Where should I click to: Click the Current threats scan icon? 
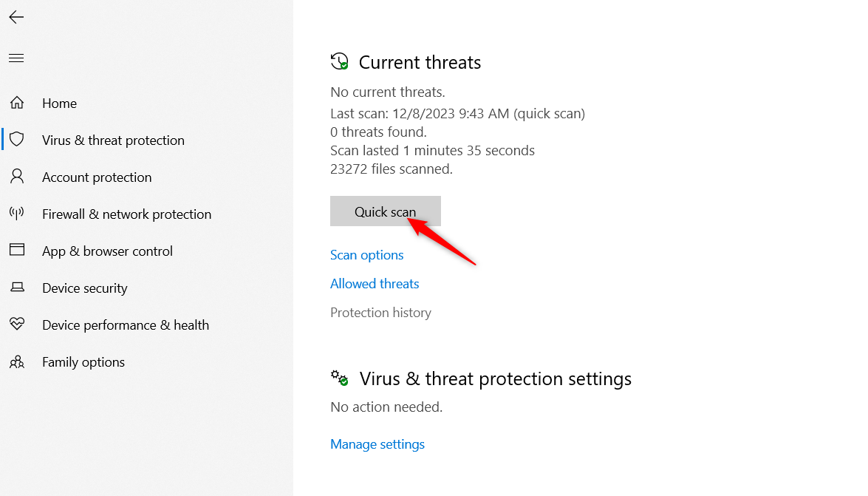pyautogui.click(x=340, y=61)
